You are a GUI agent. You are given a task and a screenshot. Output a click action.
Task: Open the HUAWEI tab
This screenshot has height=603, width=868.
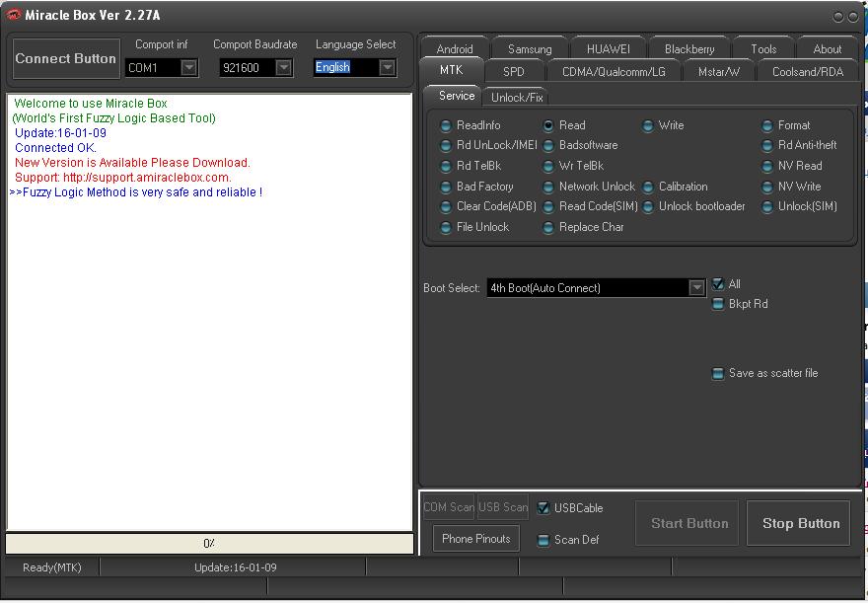(x=609, y=48)
